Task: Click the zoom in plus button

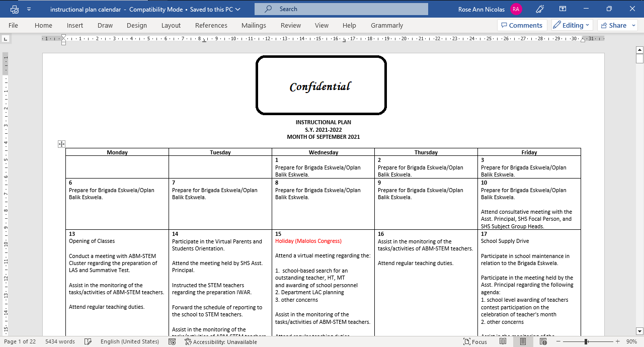Action: coord(617,341)
